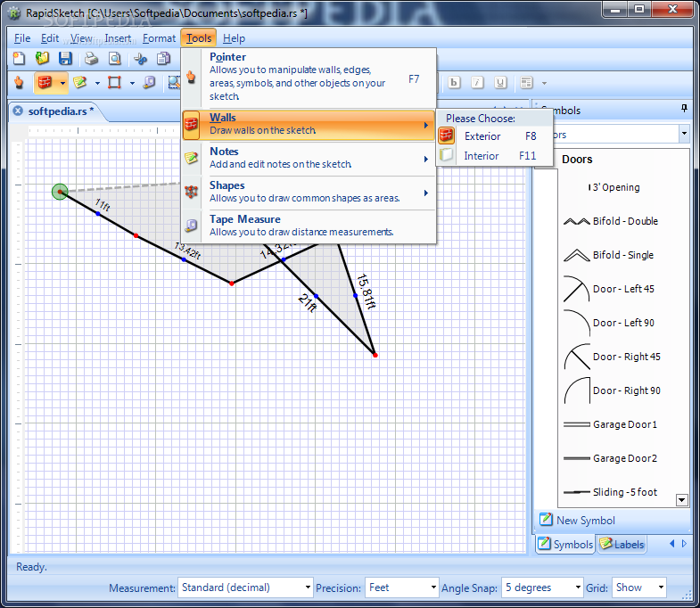
Task: Click the New document toolbar icon
Action: 20,59
